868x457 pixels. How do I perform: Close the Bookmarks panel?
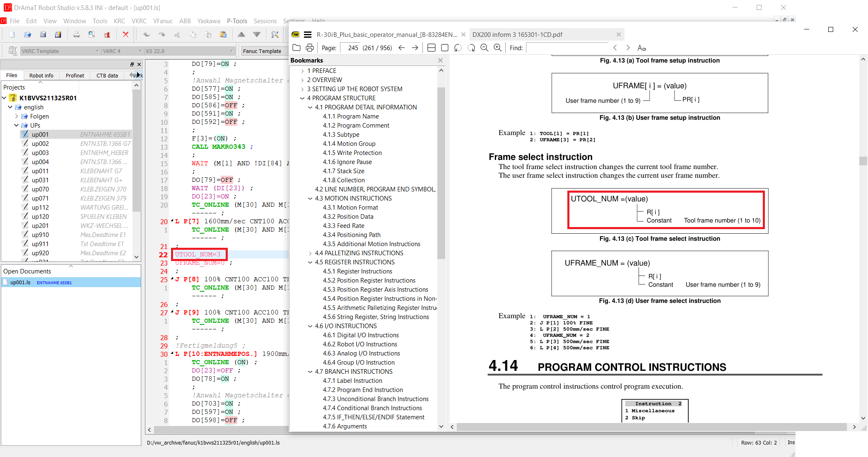point(440,60)
